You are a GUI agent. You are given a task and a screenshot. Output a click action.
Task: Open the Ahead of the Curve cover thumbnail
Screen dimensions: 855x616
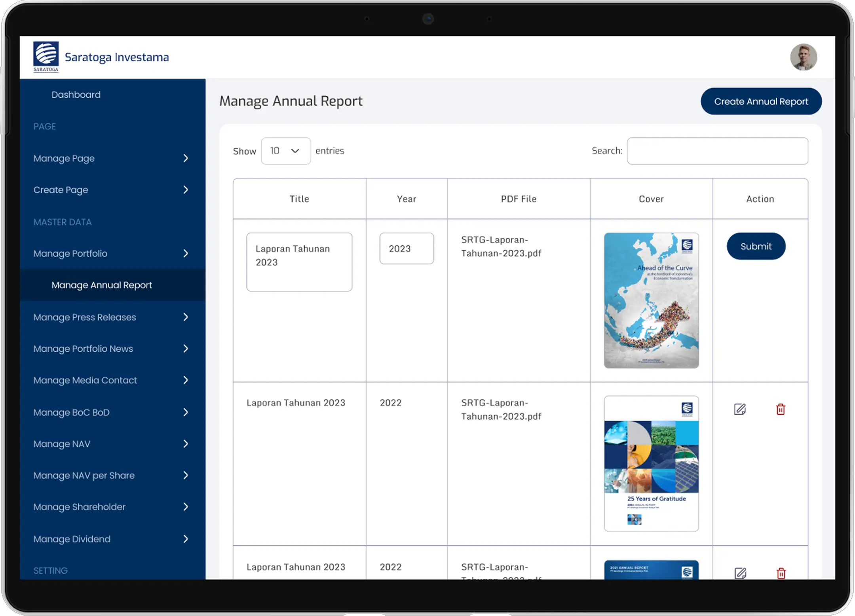coord(651,300)
